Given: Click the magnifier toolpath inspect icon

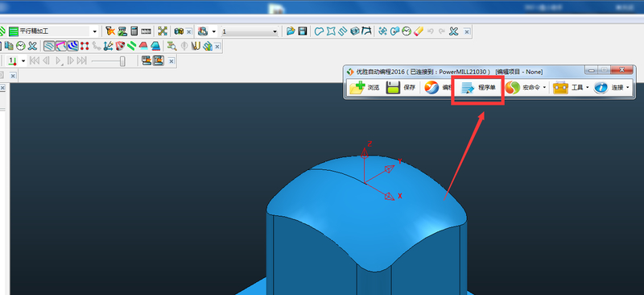Looking at the screenshot, I should point(172,46).
